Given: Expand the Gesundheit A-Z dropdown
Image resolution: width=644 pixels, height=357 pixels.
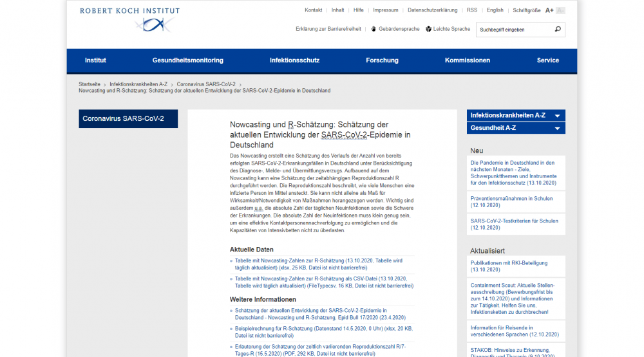Looking at the screenshot, I should tap(516, 128).
